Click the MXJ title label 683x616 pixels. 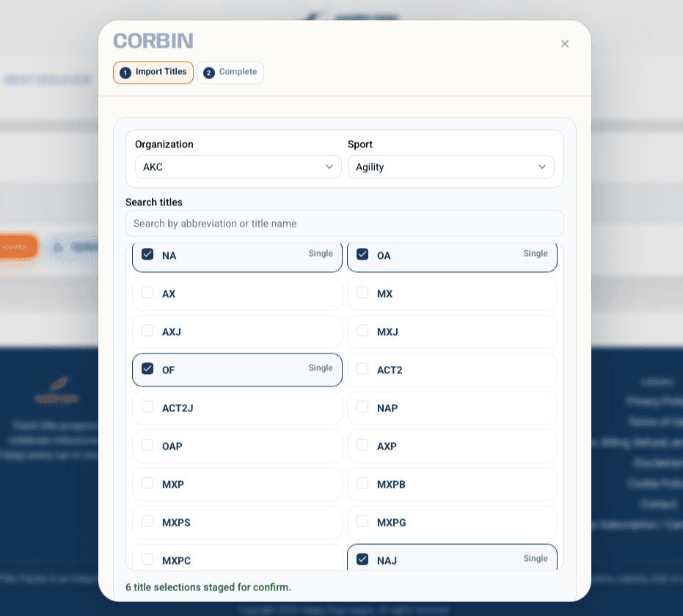click(387, 332)
